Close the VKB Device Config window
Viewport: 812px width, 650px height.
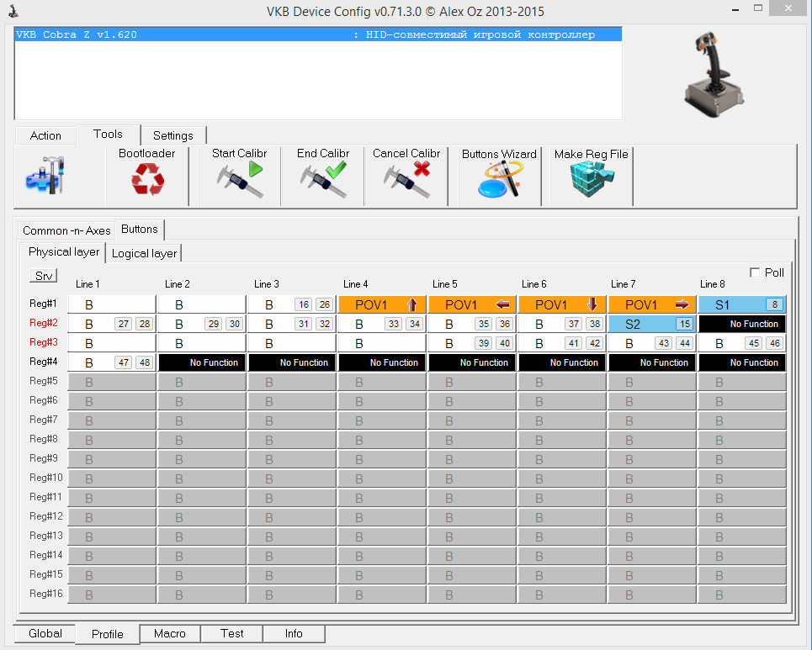coord(788,8)
